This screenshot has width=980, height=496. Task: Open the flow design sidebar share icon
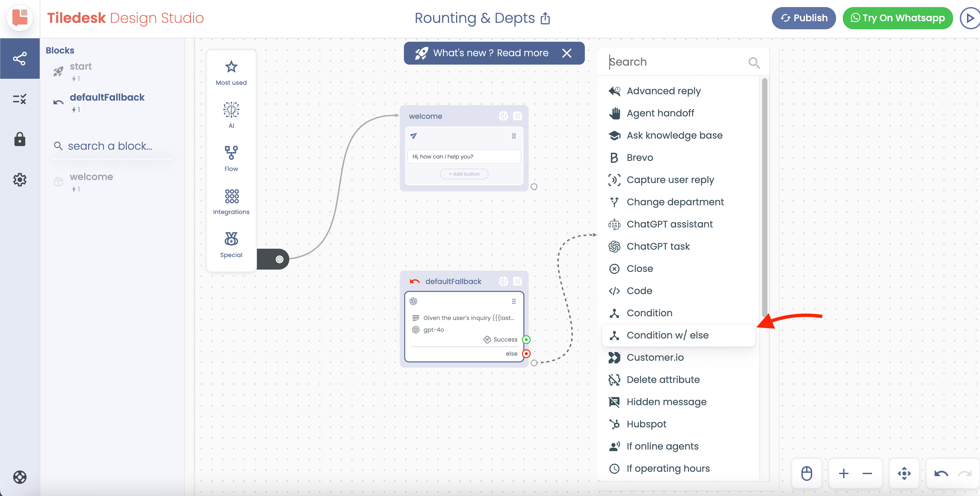[20, 58]
